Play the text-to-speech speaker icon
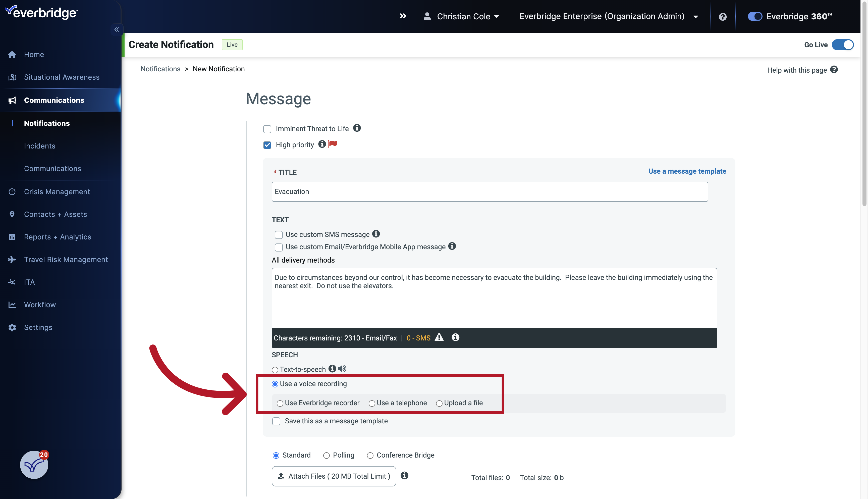 (x=342, y=368)
